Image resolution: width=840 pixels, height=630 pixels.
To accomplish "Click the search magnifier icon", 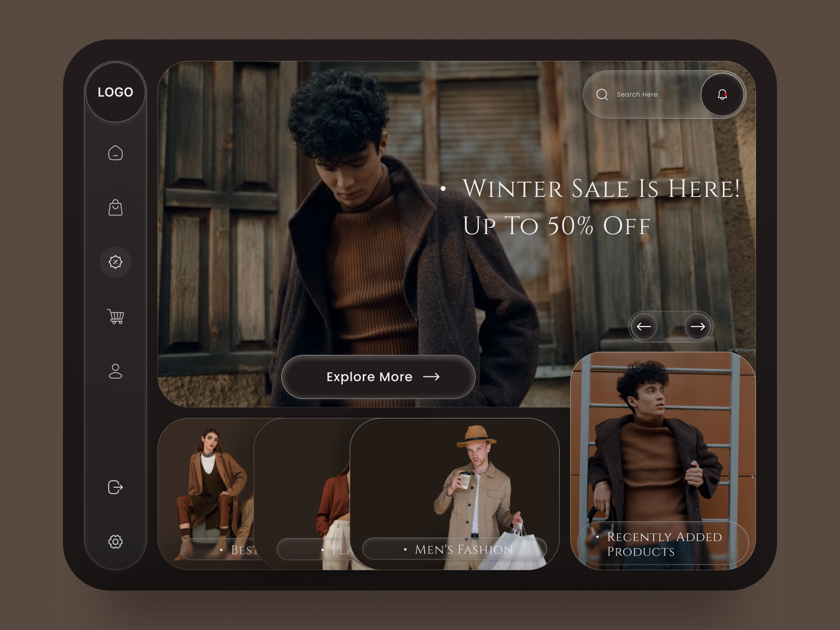I will coord(602,94).
